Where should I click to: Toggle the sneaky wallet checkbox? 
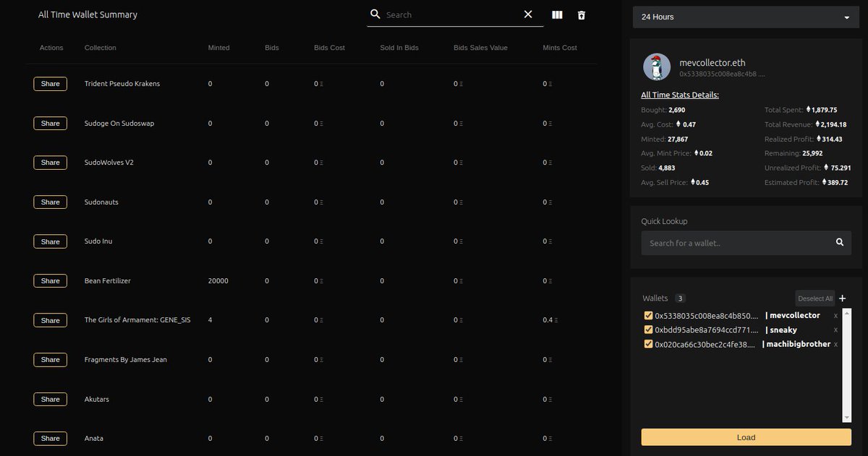(648, 330)
